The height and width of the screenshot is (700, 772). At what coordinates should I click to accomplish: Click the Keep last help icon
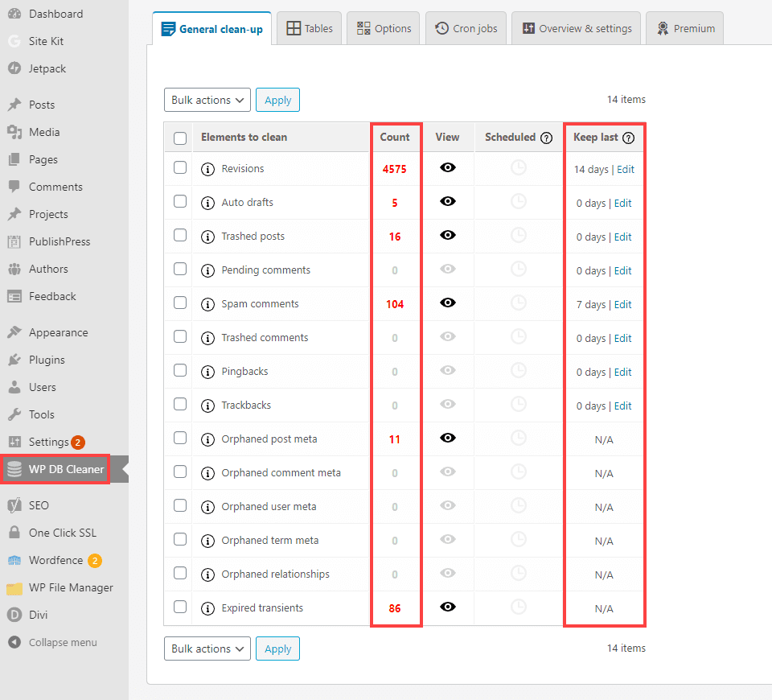629,138
